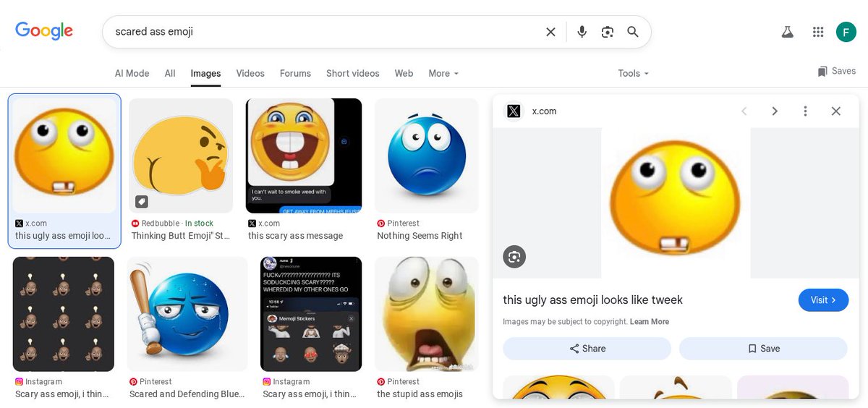Select the Images tab
Viewport: 868px width, 408px height.
205,73
